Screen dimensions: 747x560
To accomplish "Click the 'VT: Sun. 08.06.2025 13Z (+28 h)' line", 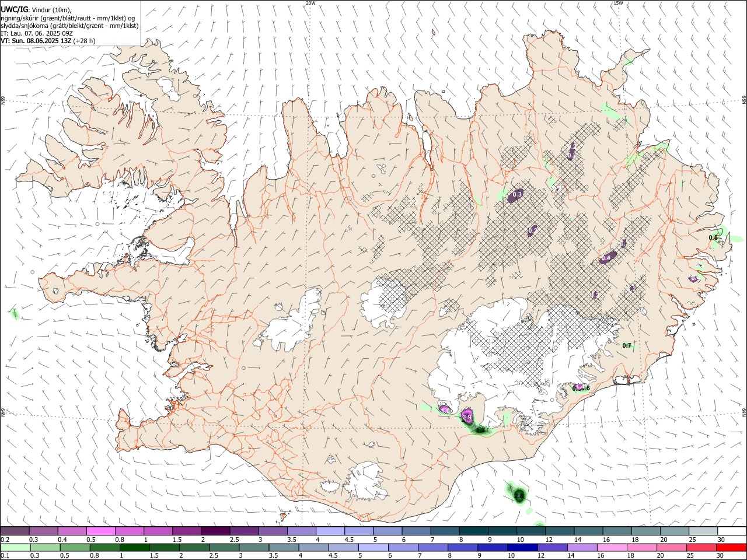I will click(x=48, y=41).
